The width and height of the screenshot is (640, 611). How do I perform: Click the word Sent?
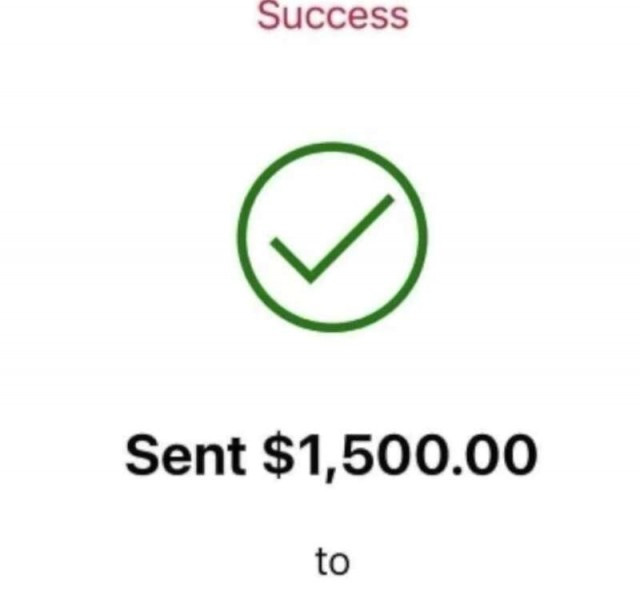click(x=186, y=455)
